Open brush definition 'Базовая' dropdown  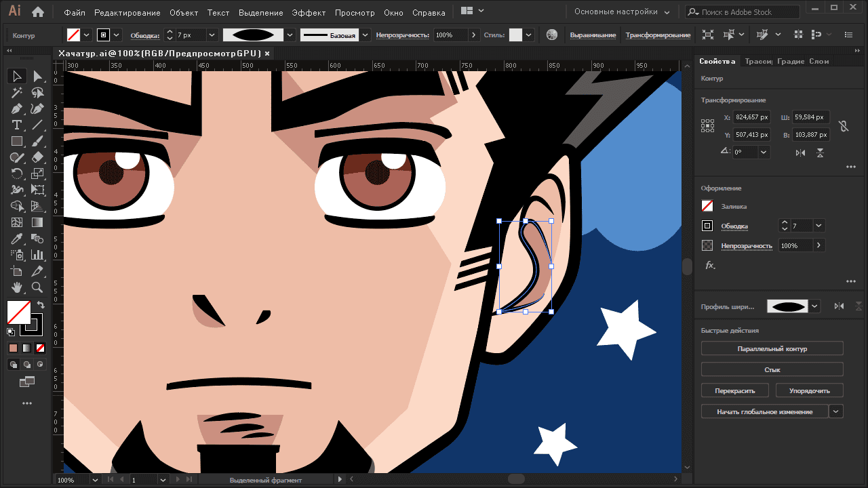tap(366, 35)
